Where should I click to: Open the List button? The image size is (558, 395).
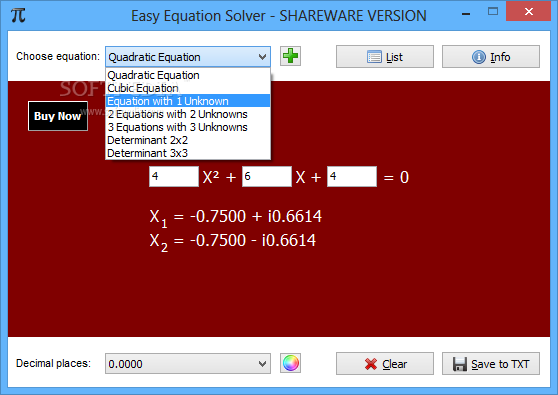click(385, 57)
